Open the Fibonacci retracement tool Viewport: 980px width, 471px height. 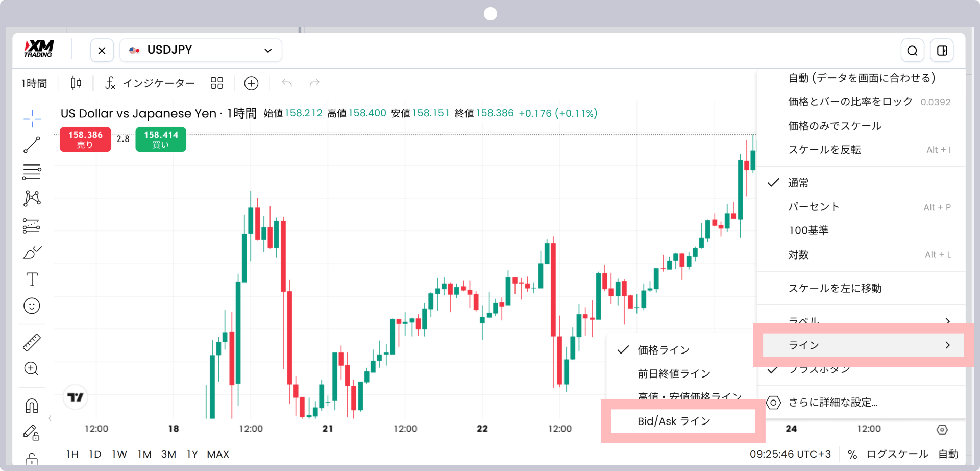[32, 172]
